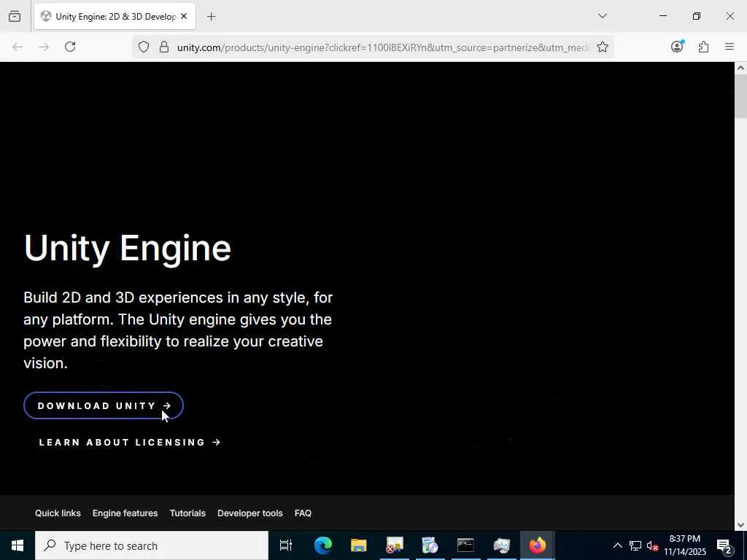Click the site security padlock icon
The width and height of the screenshot is (747, 560).
tap(164, 47)
